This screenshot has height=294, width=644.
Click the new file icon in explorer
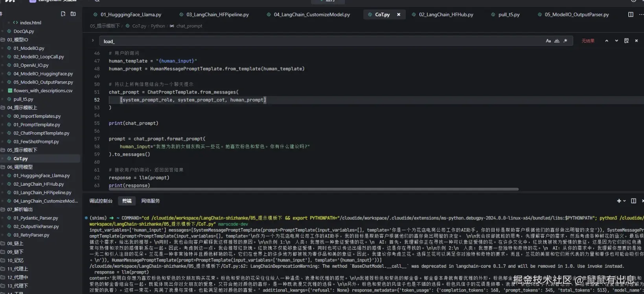coord(63,14)
